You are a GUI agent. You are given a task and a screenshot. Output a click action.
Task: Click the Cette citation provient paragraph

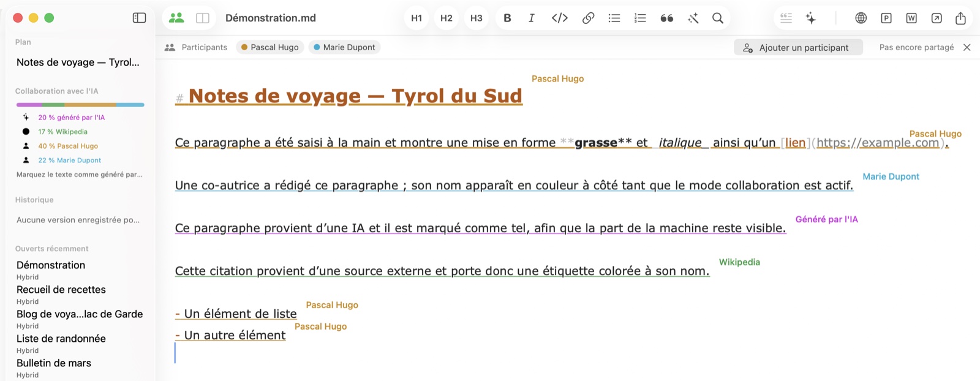(442, 271)
